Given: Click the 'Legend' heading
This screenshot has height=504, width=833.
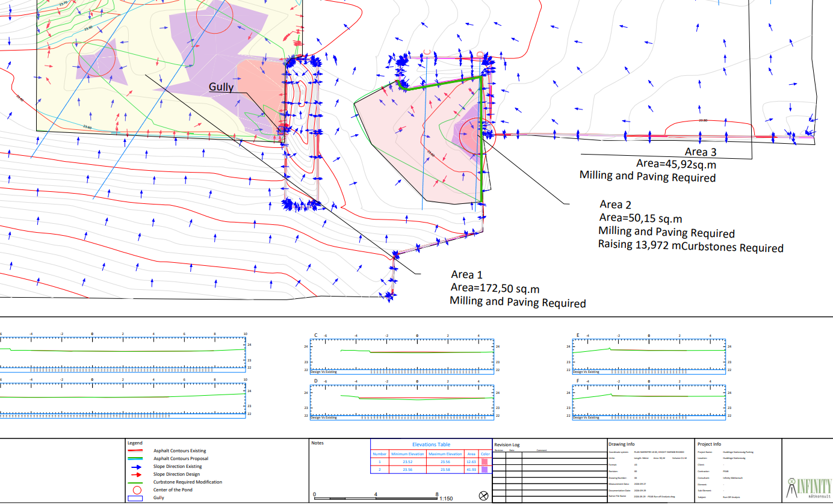Looking at the screenshot, I should click(x=135, y=443).
